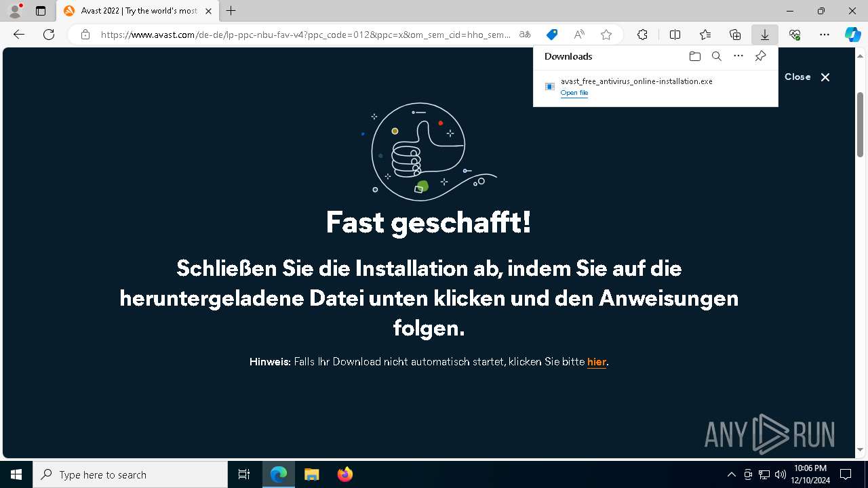Viewport: 868px width, 488px height.
Task: Open the Collections icon
Action: click(x=735, y=35)
